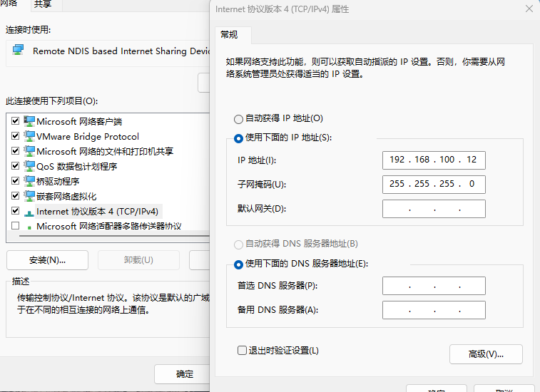Image resolution: width=540 pixels, height=392 pixels.
Task: Open 高级(V)... settings
Action: click(x=486, y=354)
